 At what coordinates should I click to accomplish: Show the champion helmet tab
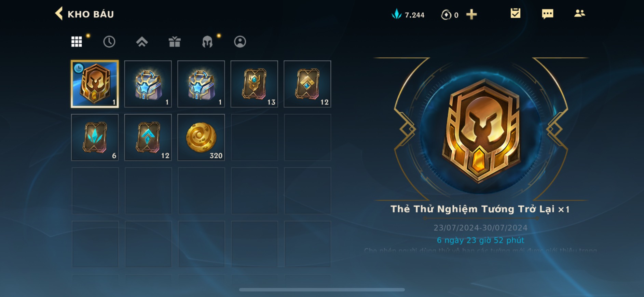(x=207, y=42)
